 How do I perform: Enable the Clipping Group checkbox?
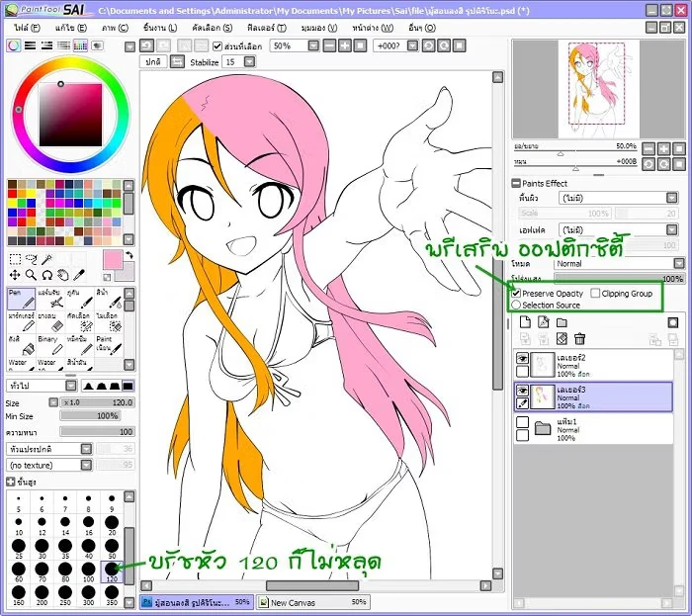[595, 294]
